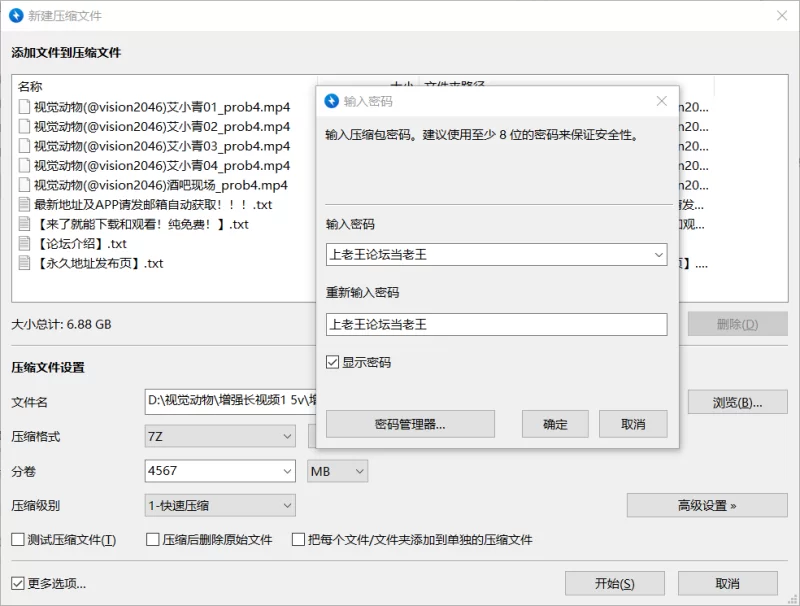Click the logo icon in password dialog title
Image resolution: width=800 pixels, height=606 pixels.
point(332,101)
